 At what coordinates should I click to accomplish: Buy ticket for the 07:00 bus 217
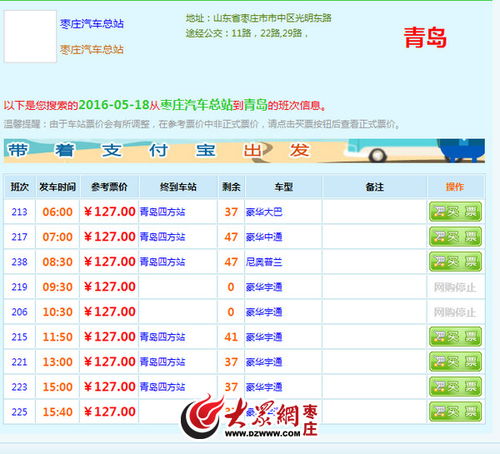coord(455,237)
